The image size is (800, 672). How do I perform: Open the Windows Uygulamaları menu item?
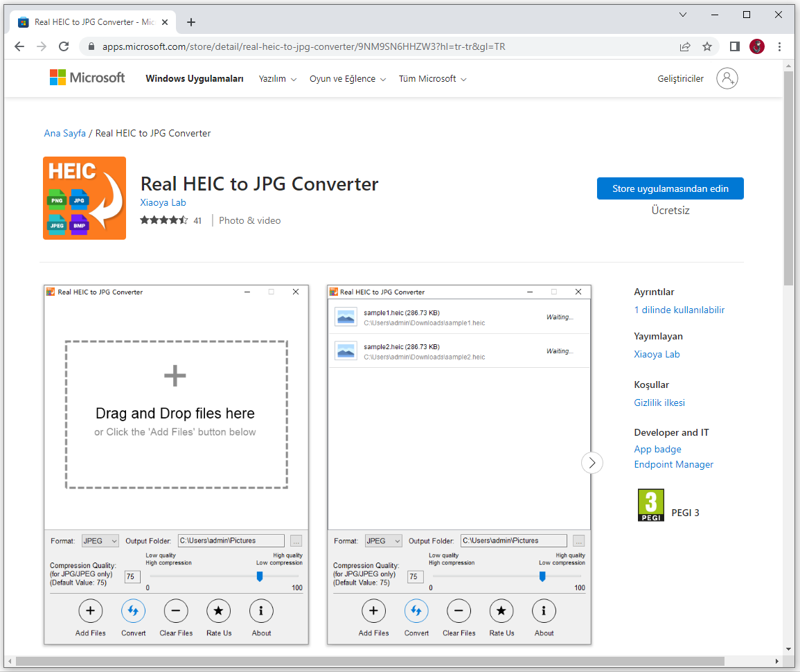[195, 79]
